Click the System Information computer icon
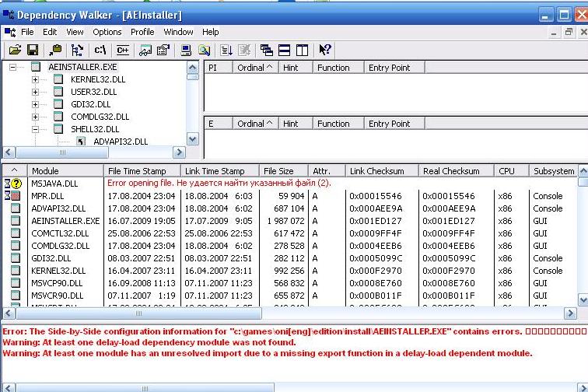 click(187, 51)
